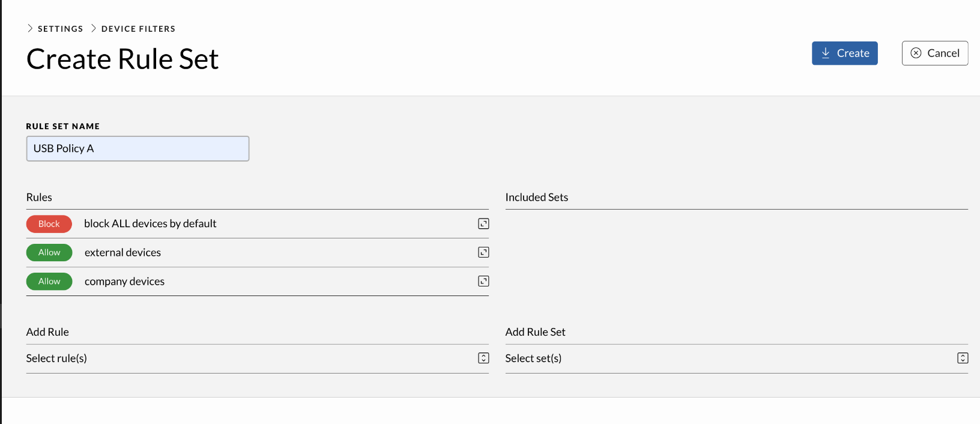Screen dimensions: 980x424
Task: Go to DEVICE FILTERS breadcrumb
Action: 139,29
